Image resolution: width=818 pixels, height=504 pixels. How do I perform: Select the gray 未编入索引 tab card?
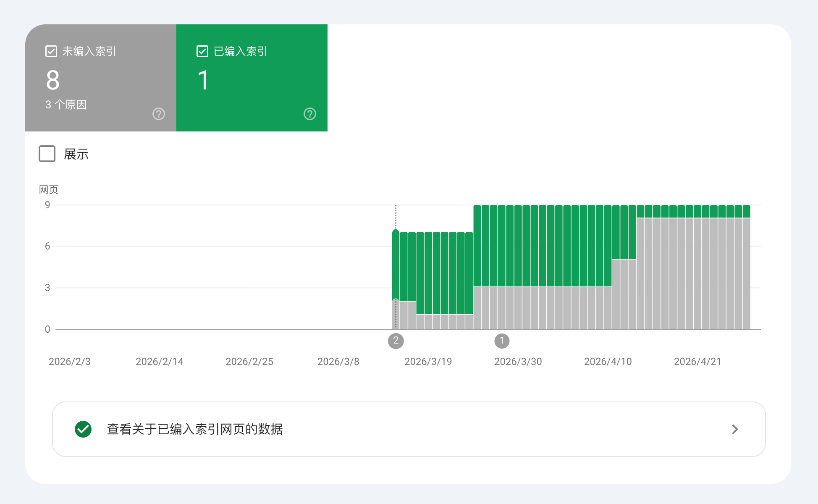click(x=101, y=78)
